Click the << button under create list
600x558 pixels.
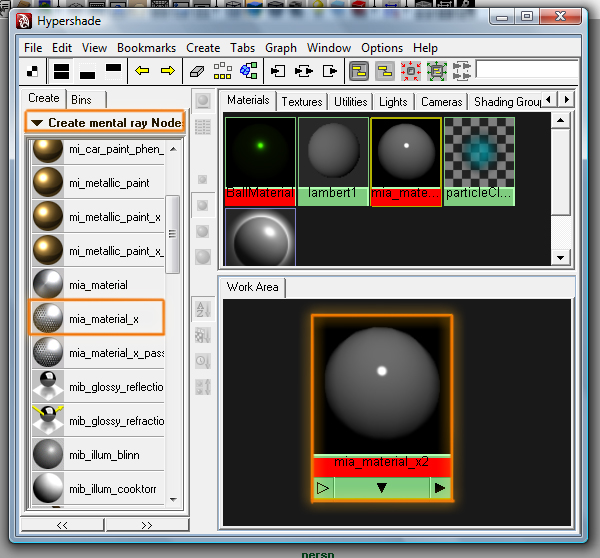62,525
